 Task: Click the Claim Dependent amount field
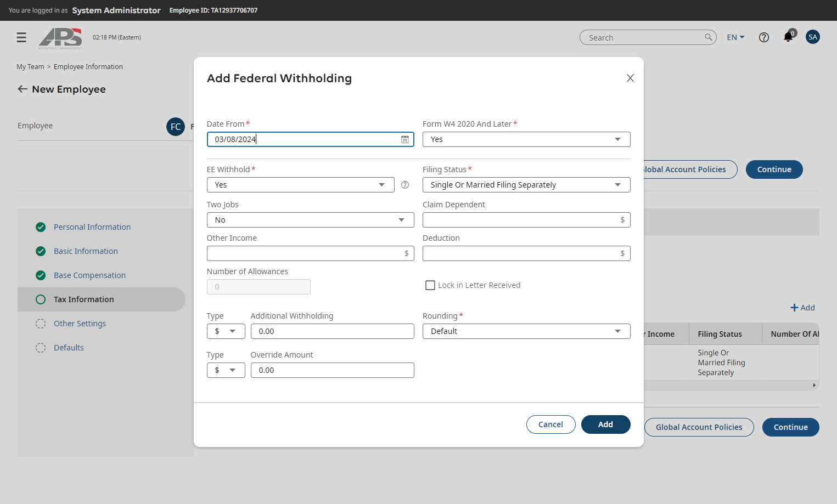[x=526, y=220]
